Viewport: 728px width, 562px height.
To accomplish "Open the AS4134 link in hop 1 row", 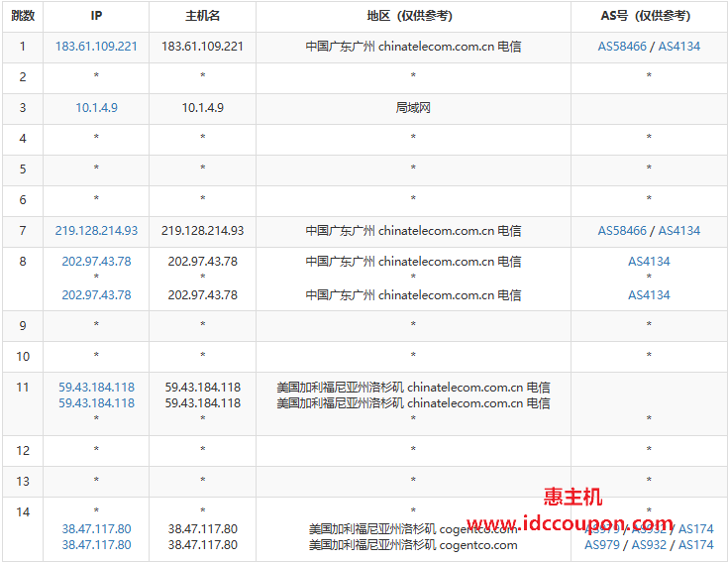I will [x=679, y=47].
